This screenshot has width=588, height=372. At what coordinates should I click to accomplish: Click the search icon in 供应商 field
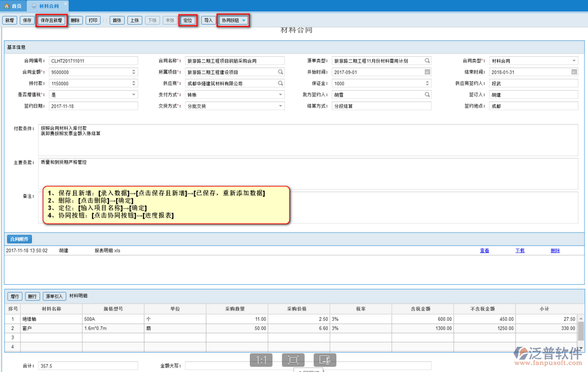coord(280,84)
